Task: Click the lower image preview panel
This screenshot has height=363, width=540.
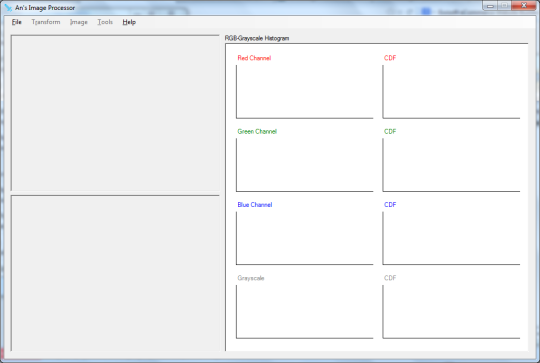Action: [115, 273]
